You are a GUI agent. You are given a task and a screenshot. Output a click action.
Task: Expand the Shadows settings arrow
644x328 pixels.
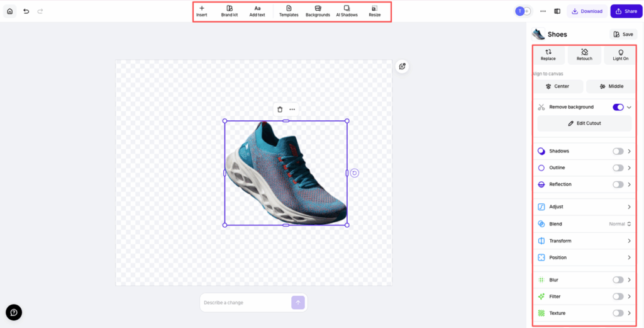629,151
